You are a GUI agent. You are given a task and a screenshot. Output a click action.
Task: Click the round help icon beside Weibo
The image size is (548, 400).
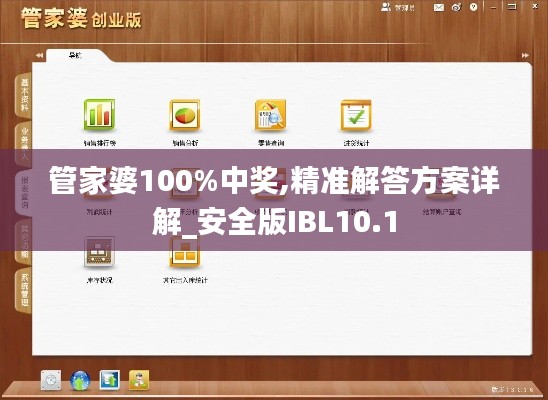tap(474, 7)
